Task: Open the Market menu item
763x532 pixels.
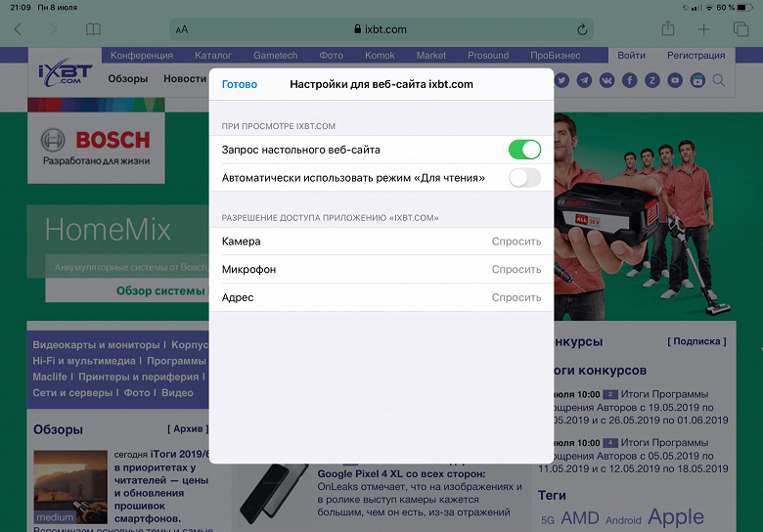Action: coord(430,56)
